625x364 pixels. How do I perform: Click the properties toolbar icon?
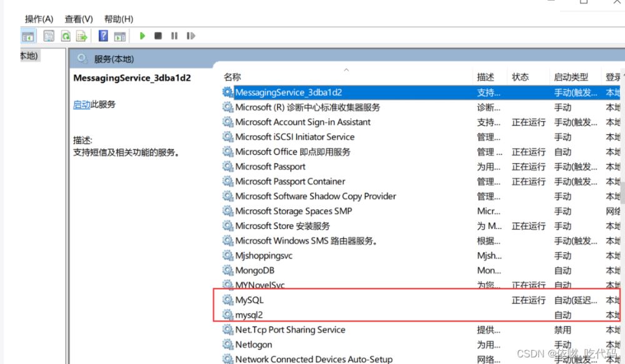coord(49,36)
